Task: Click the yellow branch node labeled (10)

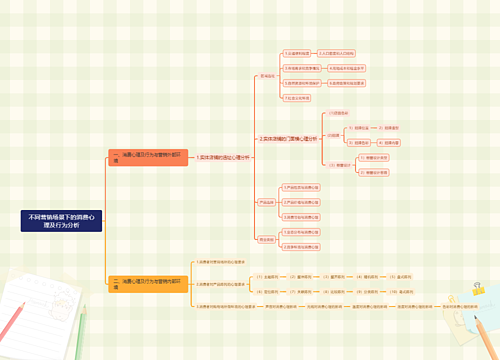Action: (401, 292)
